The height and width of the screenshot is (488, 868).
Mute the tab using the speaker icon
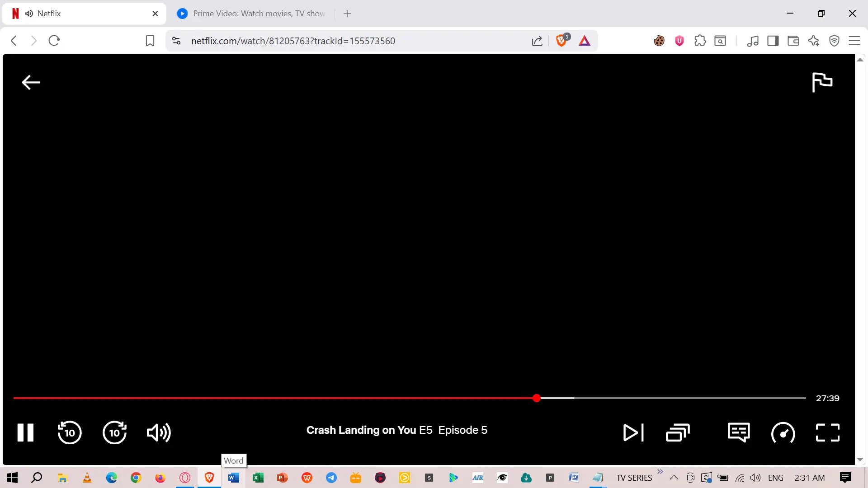tap(29, 14)
